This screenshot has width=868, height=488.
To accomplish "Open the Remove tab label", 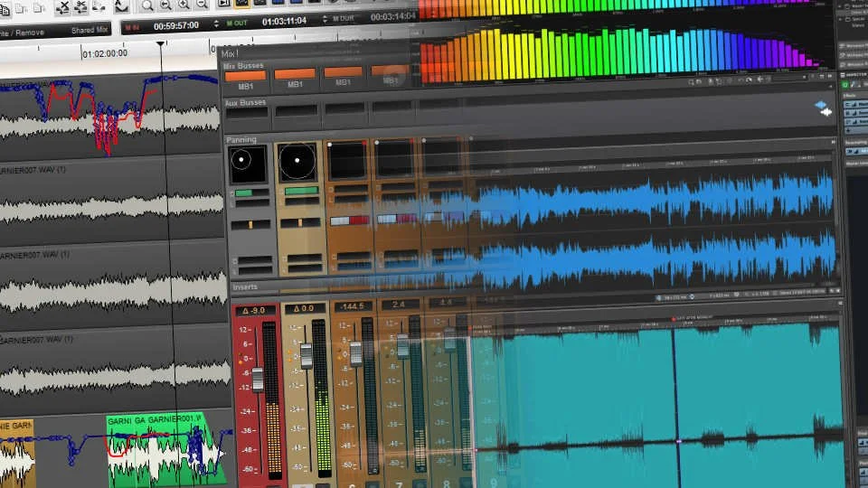I will tap(29, 33).
